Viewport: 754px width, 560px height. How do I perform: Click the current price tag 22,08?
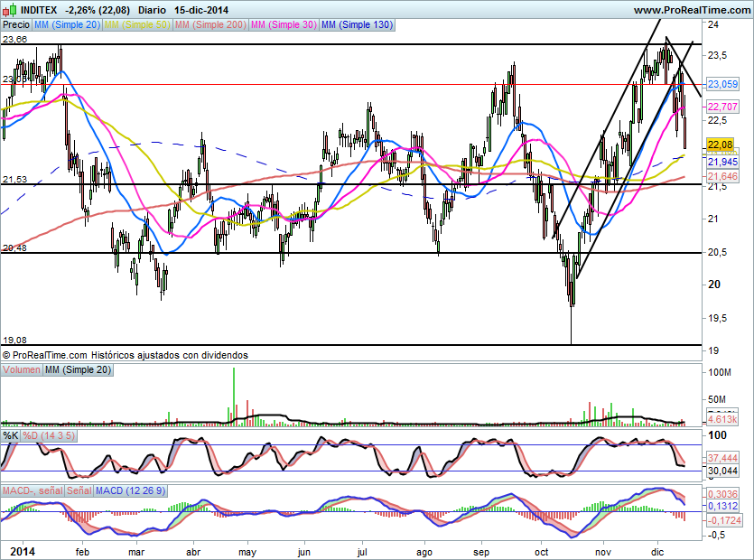721,145
